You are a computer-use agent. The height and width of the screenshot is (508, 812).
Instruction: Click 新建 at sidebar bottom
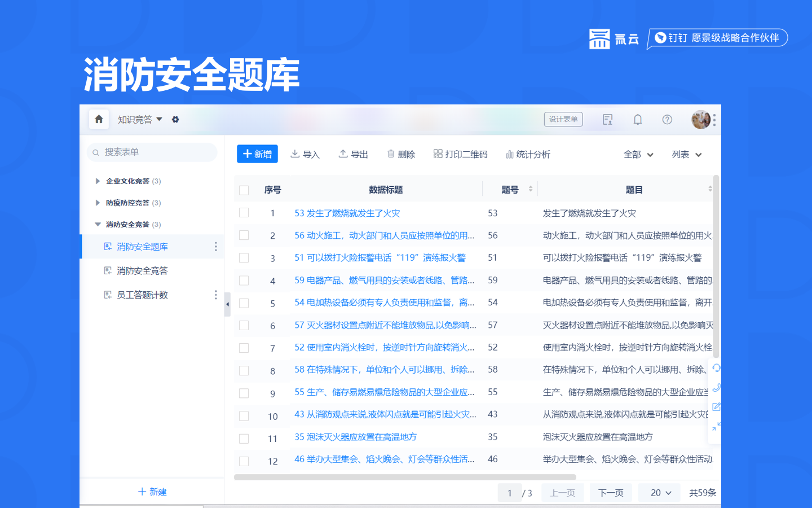pos(152,492)
